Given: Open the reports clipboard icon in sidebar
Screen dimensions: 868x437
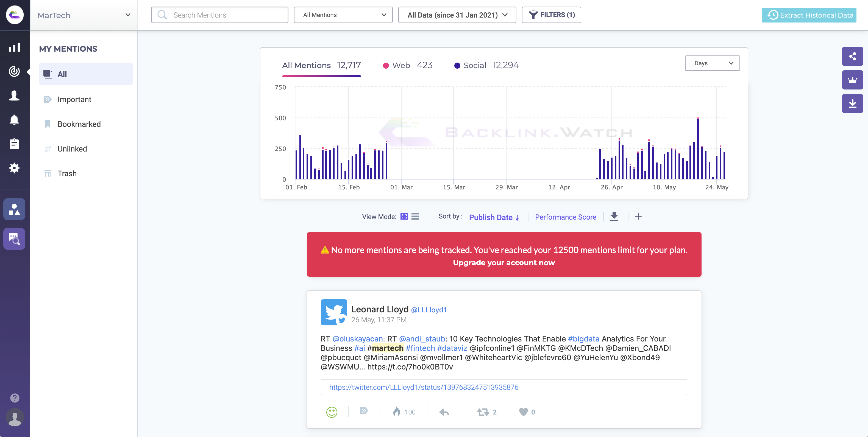Looking at the screenshot, I should tap(14, 144).
